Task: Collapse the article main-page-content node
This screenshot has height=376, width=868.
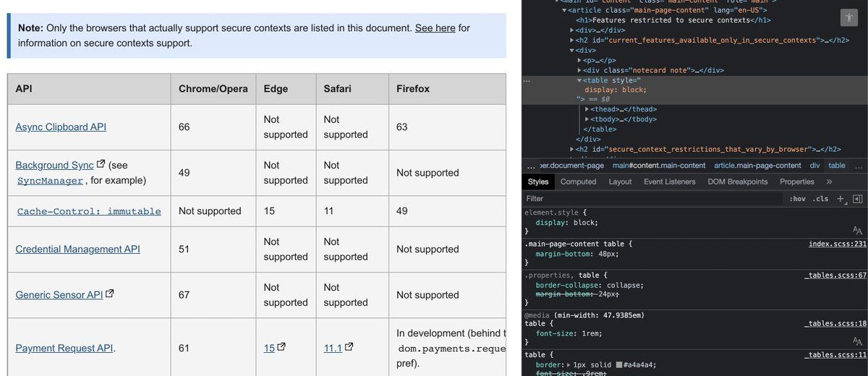Action: click(565, 10)
